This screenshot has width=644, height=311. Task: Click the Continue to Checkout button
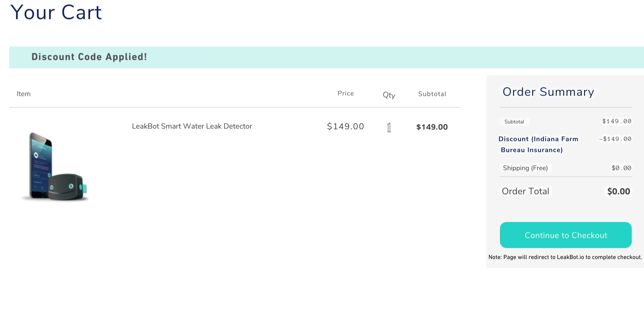pyautogui.click(x=565, y=235)
